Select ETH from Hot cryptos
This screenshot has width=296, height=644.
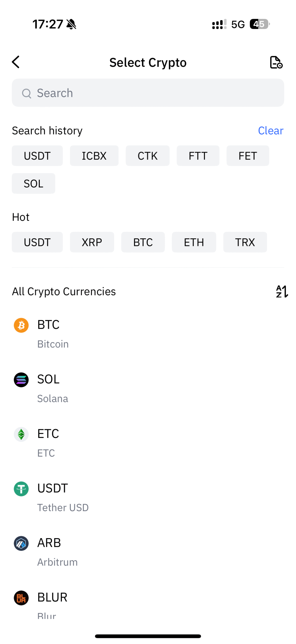pyautogui.click(x=194, y=242)
